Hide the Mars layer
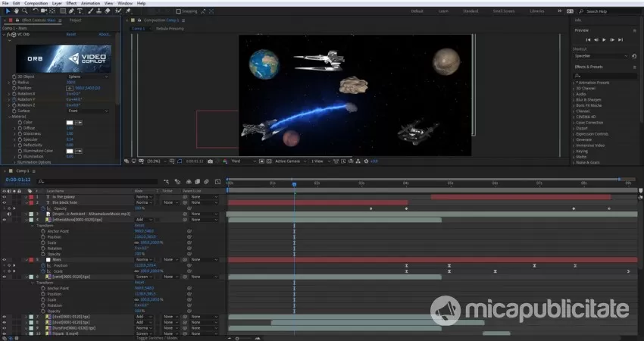 (x=4, y=260)
